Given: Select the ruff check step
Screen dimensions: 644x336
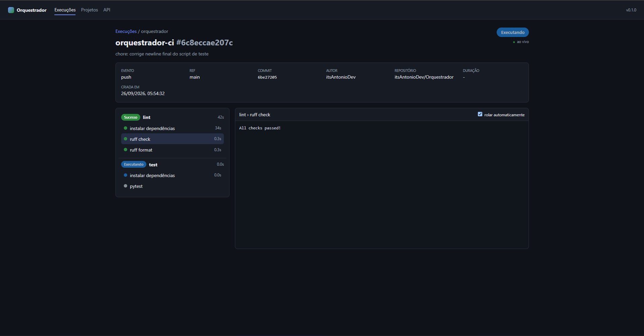Looking at the screenshot, I should click(172, 139).
